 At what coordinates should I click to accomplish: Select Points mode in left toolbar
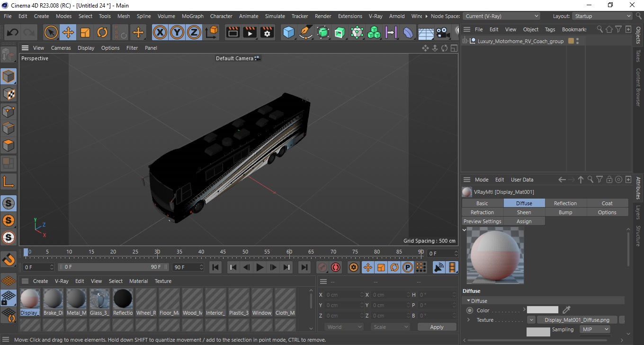tap(9, 111)
